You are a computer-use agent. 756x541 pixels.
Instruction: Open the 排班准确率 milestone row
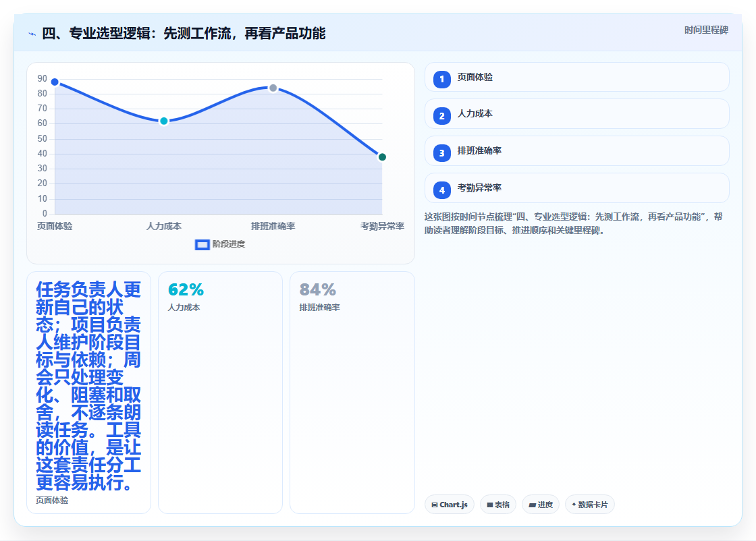pyautogui.click(x=576, y=151)
